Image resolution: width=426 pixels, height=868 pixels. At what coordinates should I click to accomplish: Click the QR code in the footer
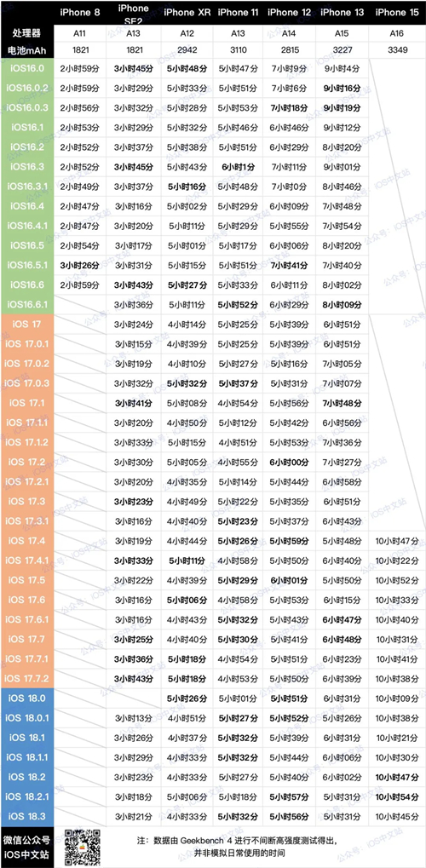tap(83, 847)
